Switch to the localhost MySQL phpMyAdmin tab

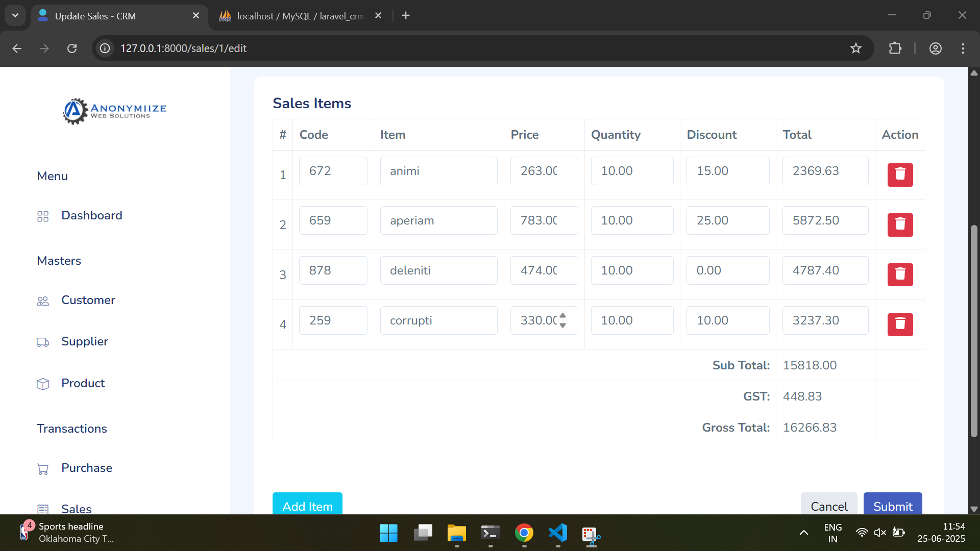[300, 16]
